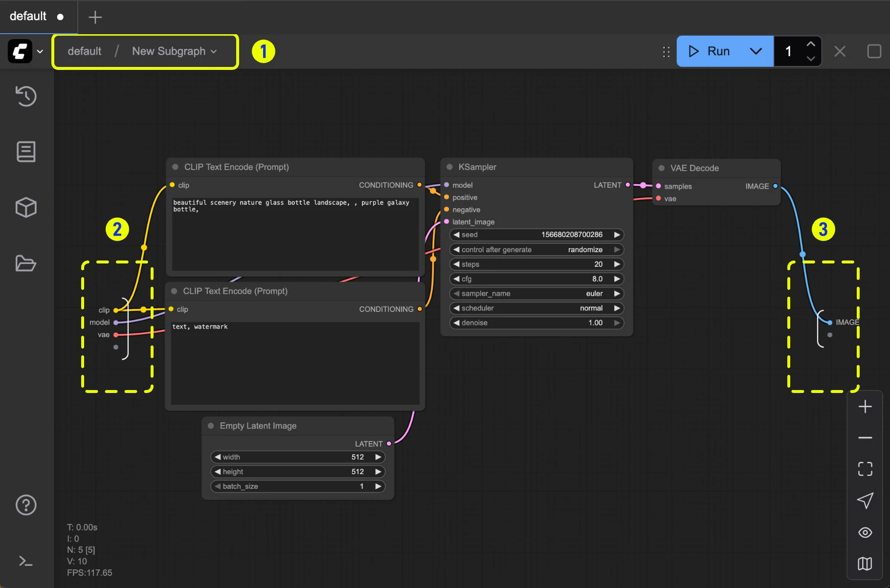
Task: Open the workflows browser sidebar
Action: [x=26, y=264]
